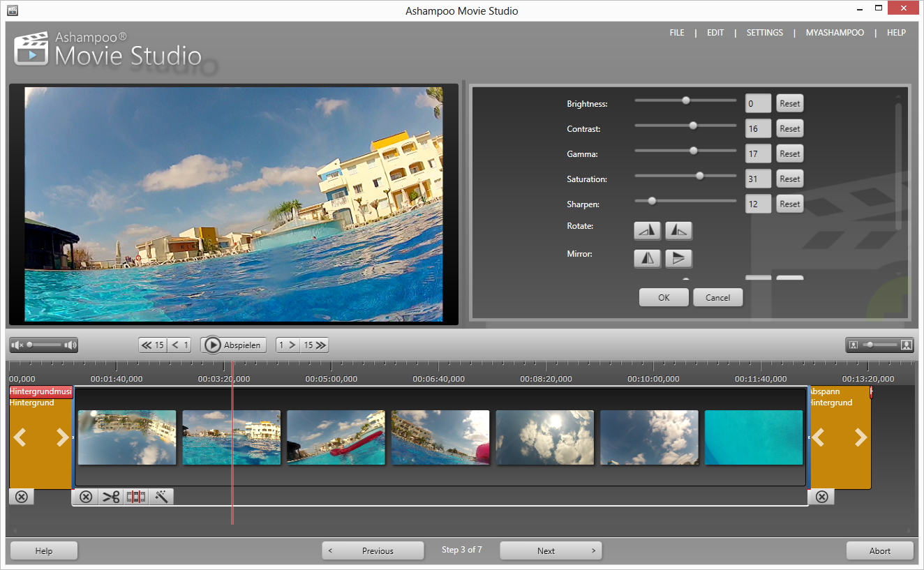
Task: Adjust the Sharpen slider
Action: pos(652,200)
